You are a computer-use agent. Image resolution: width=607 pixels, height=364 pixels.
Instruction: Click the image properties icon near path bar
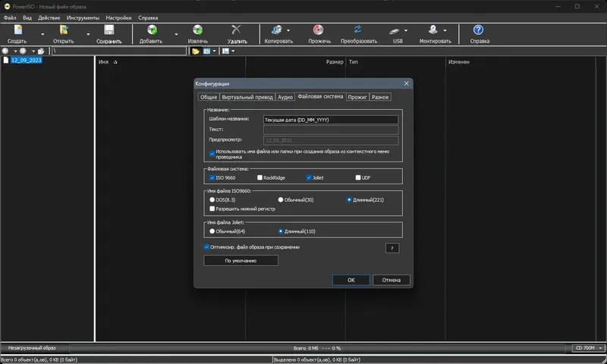[x=225, y=51]
